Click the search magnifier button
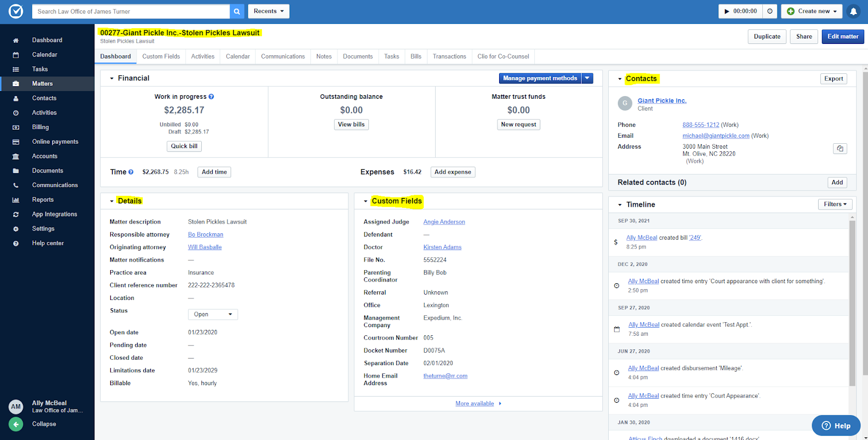Screen dimensions: 868x440 (x=237, y=11)
